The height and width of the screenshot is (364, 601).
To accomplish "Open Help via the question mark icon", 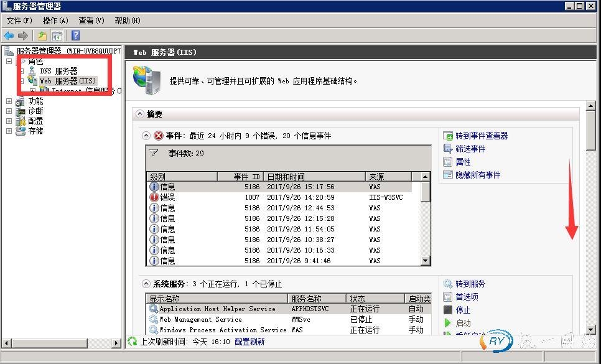I will click(x=76, y=36).
